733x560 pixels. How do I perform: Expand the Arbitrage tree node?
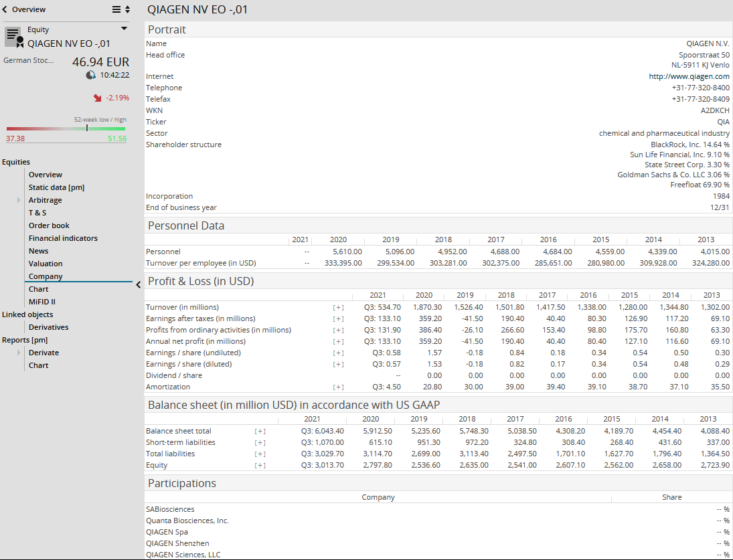[x=19, y=200]
